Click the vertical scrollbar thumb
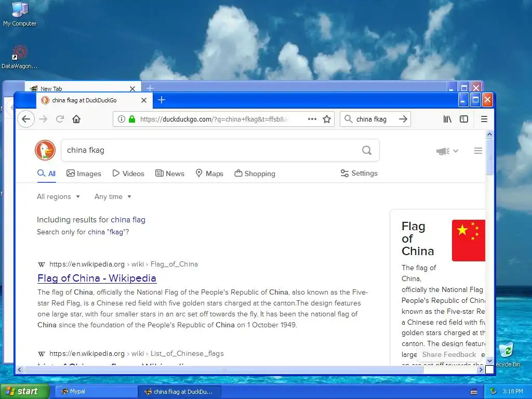 pyautogui.click(x=489, y=157)
